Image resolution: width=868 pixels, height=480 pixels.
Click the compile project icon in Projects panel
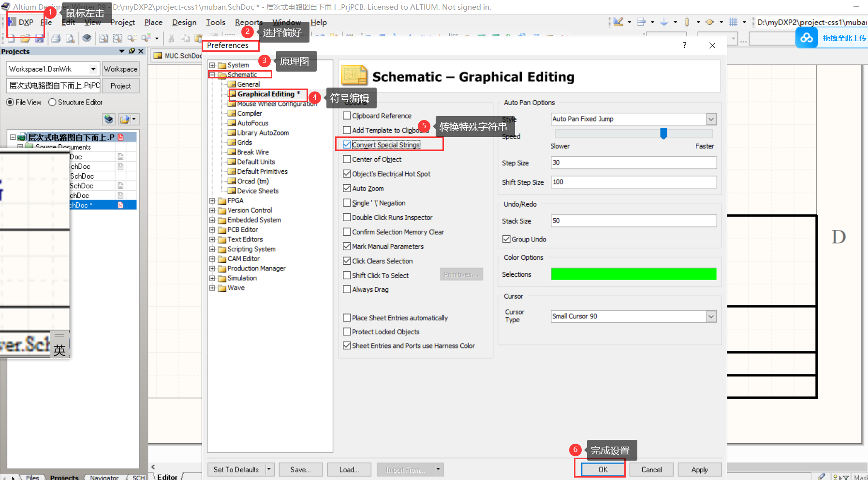click(x=109, y=119)
